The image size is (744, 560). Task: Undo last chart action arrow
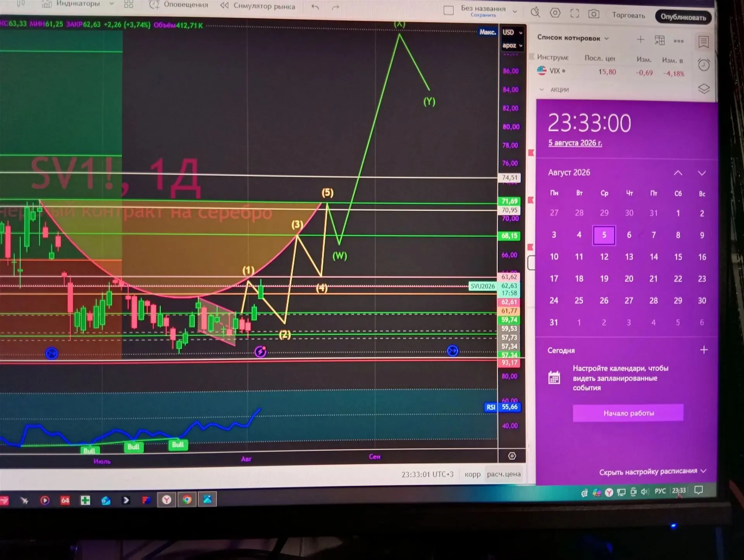[x=315, y=7]
